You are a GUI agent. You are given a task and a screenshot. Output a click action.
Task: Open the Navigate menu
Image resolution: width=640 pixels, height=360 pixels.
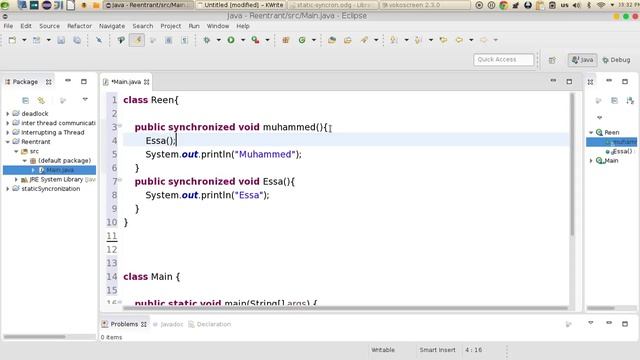pos(112,26)
